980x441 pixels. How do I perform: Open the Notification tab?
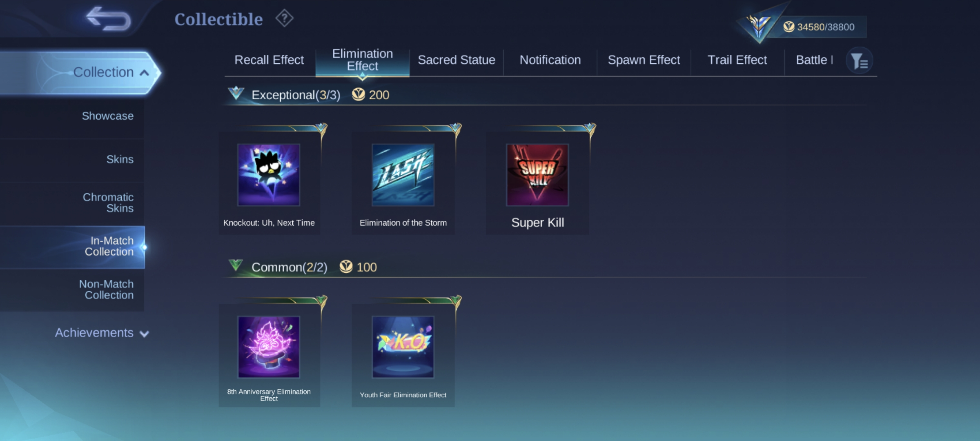click(550, 60)
